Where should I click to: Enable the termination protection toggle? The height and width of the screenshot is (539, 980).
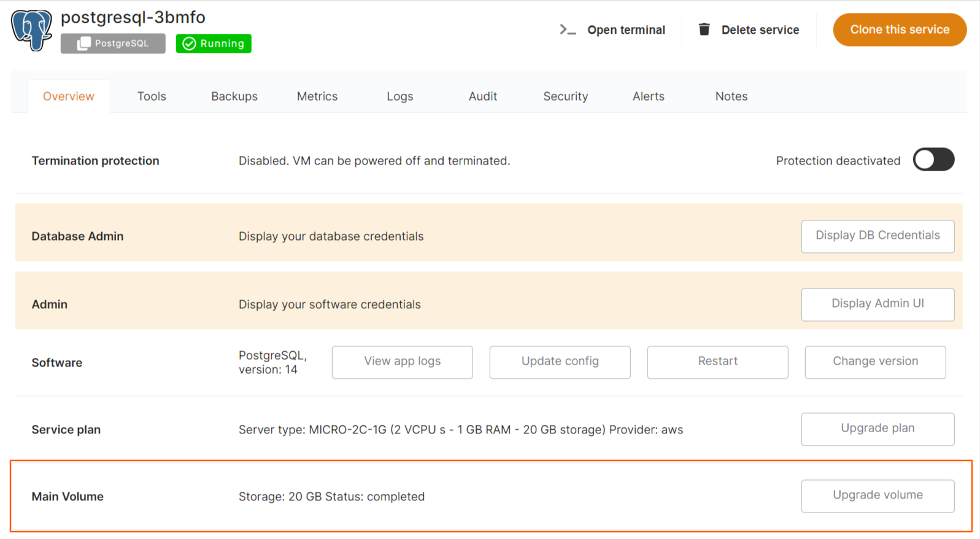933,160
